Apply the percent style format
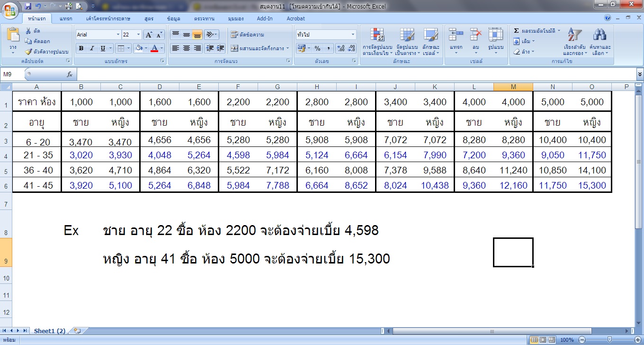The height and width of the screenshot is (345, 644). 317,48
